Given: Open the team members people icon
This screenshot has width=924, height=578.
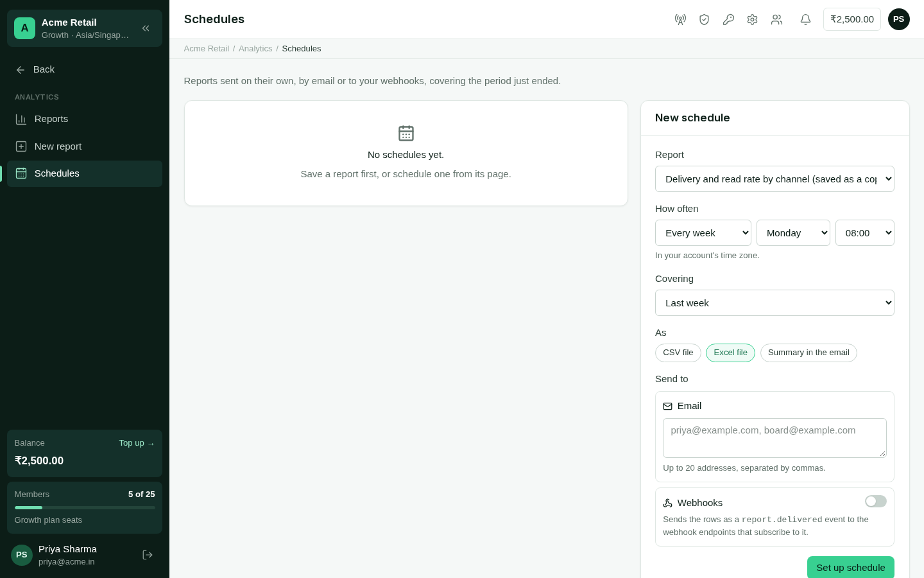Looking at the screenshot, I should coord(776,19).
